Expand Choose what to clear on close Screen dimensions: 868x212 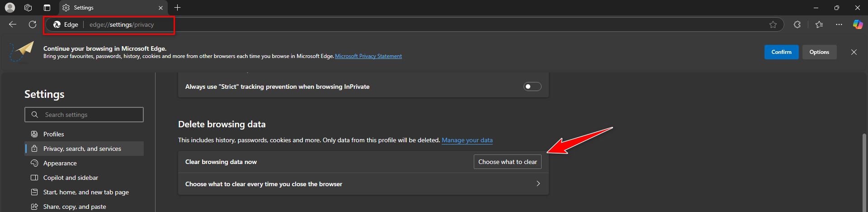pos(538,184)
